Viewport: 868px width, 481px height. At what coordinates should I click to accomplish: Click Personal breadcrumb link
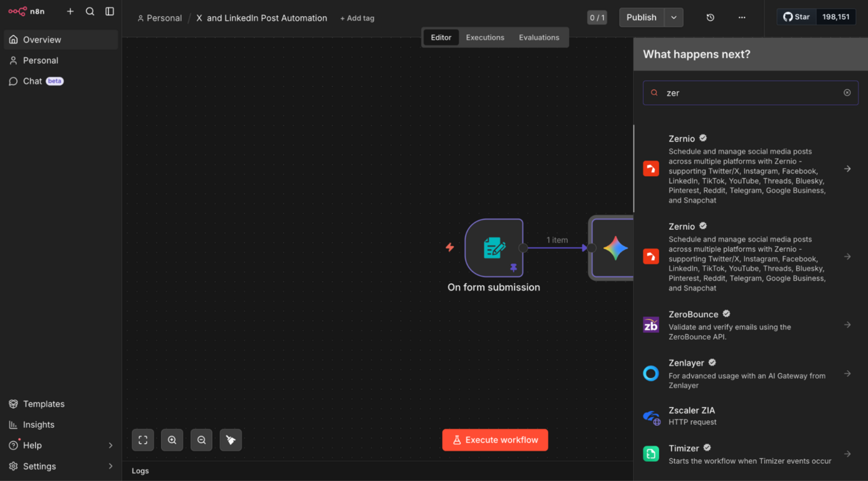click(x=159, y=18)
